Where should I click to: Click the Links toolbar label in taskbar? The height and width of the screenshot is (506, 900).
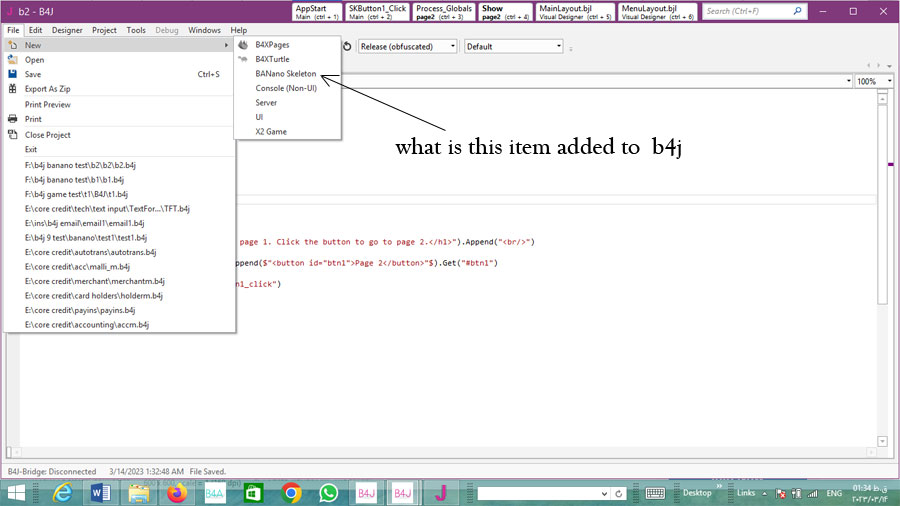pyautogui.click(x=746, y=493)
